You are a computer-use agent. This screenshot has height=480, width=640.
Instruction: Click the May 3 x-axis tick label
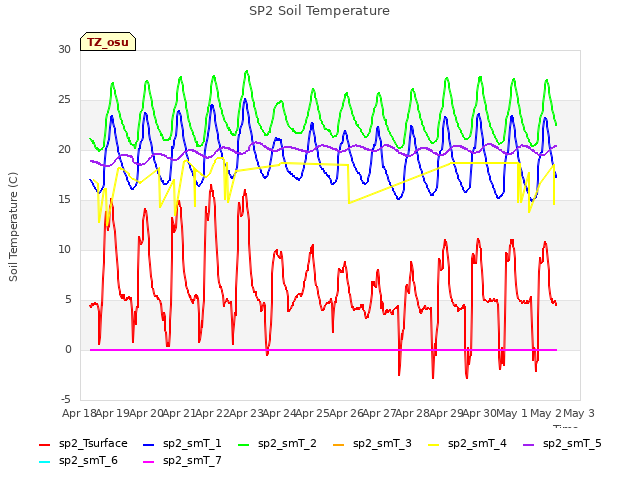point(579,413)
